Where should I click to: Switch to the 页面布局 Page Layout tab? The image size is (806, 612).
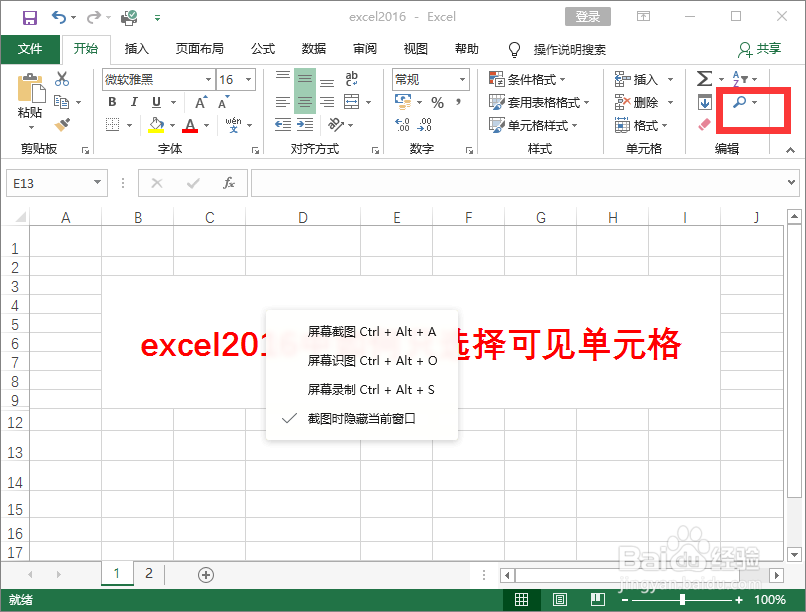(x=200, y=49)
